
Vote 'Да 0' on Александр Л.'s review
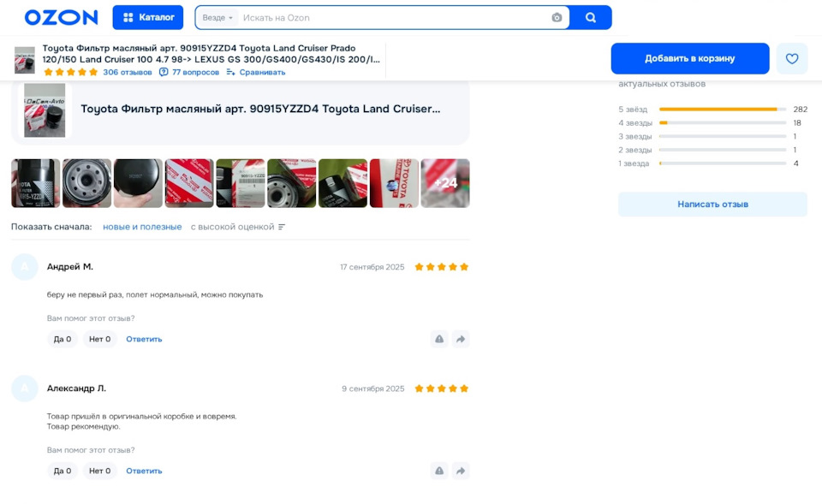click(x=63, y=471)
